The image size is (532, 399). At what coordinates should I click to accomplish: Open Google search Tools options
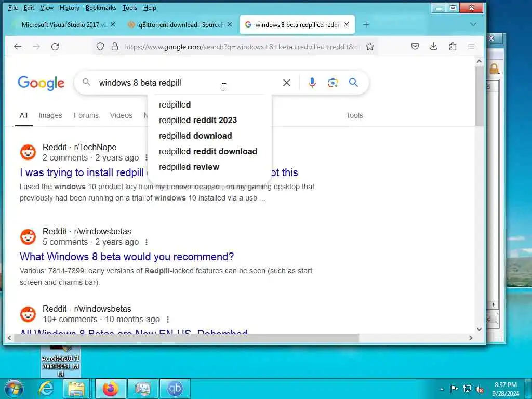pyautogui.click(x=354, y=115)
